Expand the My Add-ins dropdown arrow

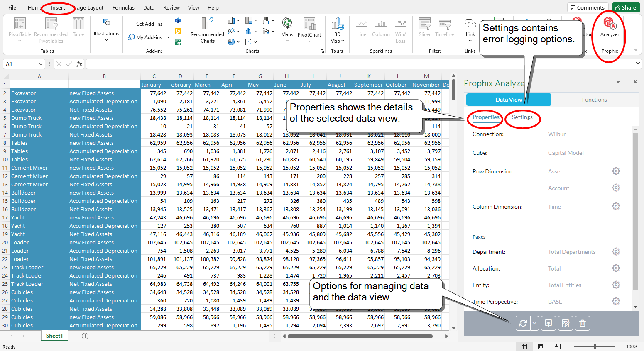168,37
